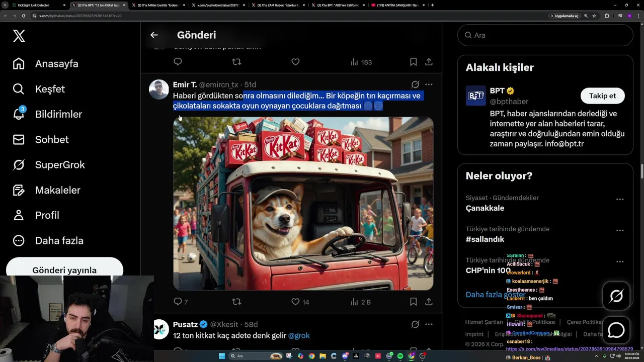Open Makaleler articles
The image size is (644, 362).
[x=46, y=190]
